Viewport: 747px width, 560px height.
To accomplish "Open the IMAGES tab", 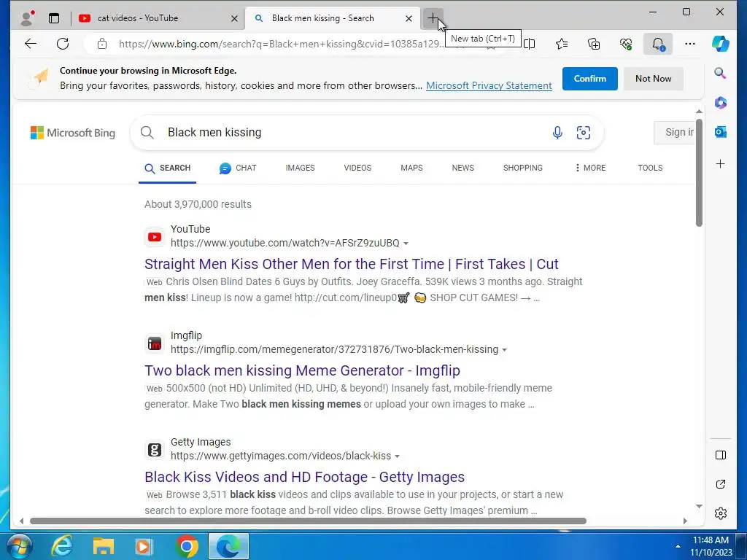I will click(300, 168).
